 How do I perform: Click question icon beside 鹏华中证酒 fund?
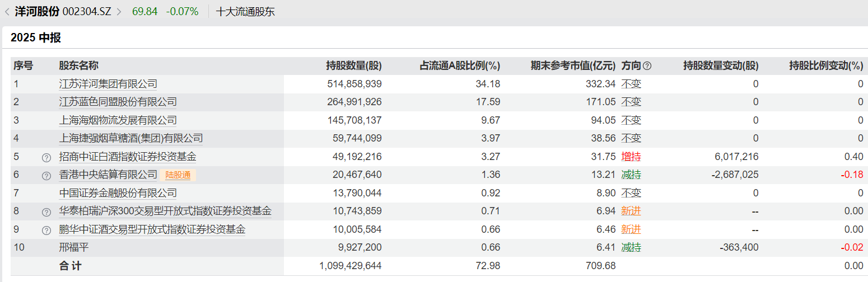46,230
